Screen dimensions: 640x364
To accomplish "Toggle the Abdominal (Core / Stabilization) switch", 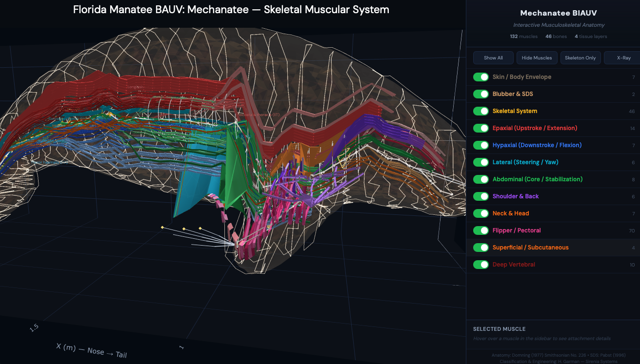I will click(x=481, y=179).
